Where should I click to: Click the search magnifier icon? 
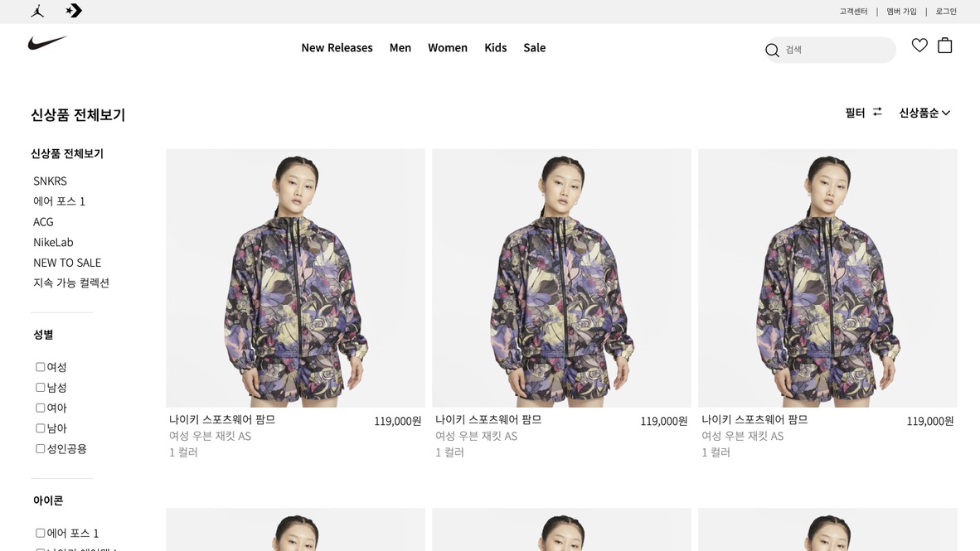click(x=773, y=50)
